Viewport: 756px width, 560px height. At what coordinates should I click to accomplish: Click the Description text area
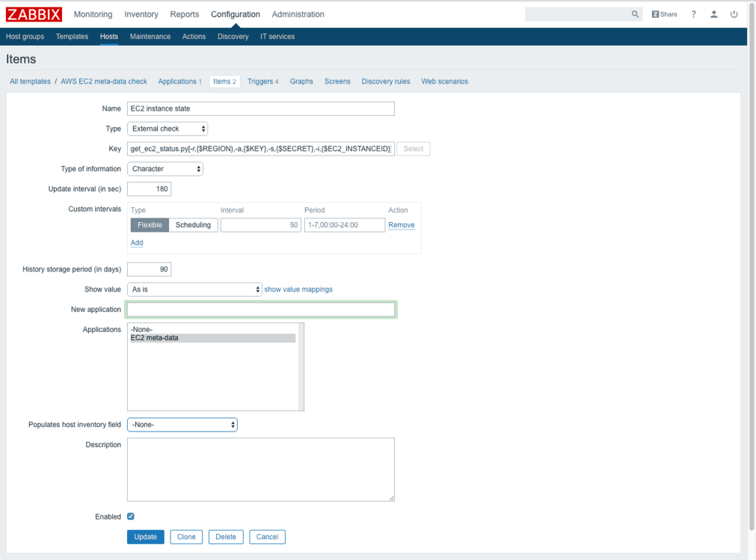[x=261, y=469]
